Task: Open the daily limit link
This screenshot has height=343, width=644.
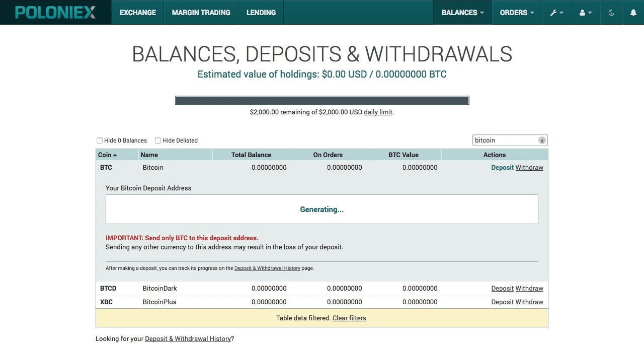Action: point(378,112)
